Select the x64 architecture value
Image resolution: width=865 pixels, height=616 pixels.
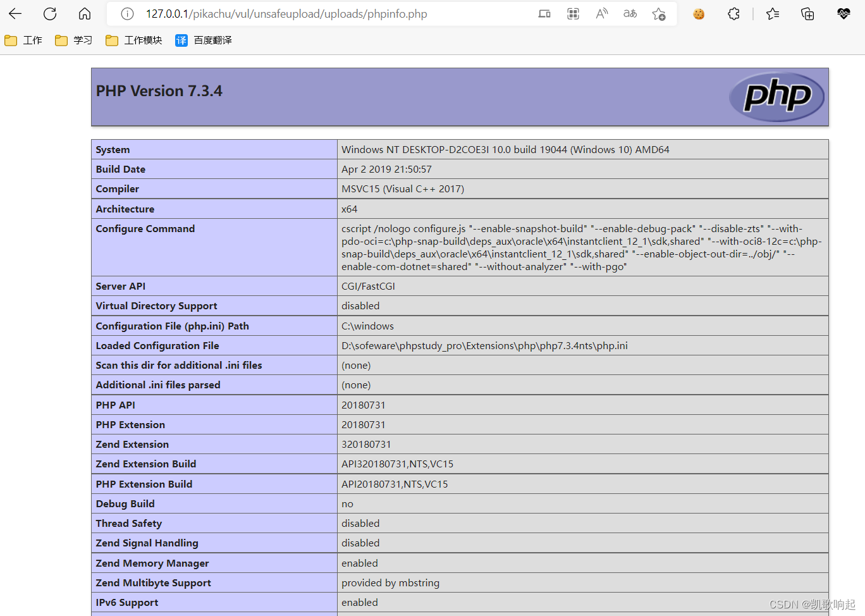(350, 209)
